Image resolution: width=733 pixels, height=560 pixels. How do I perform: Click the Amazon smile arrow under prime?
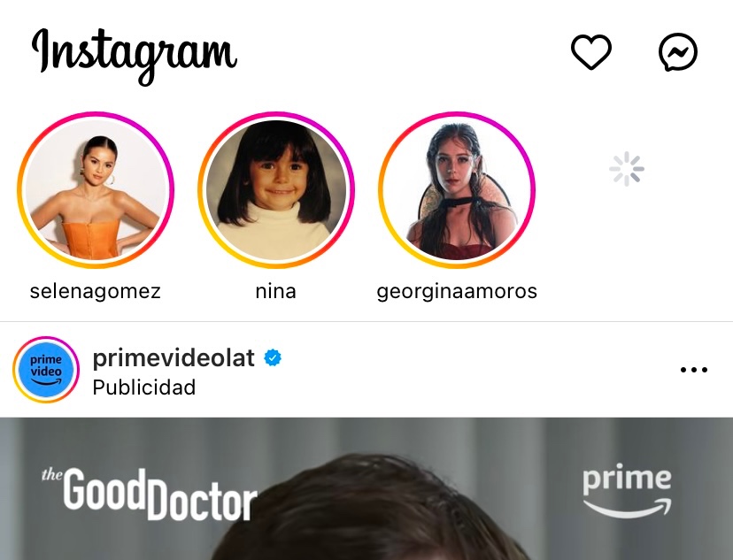point(626,509)
